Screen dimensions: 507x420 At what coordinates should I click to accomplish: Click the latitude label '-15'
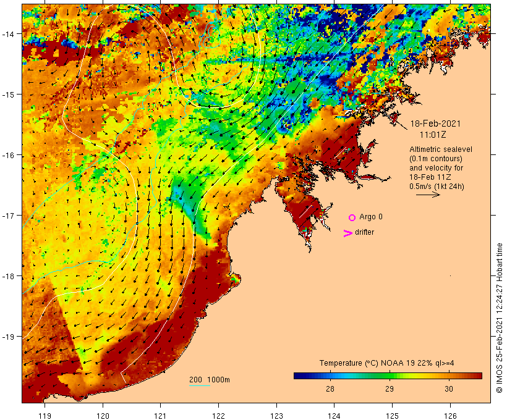[7, 94]
